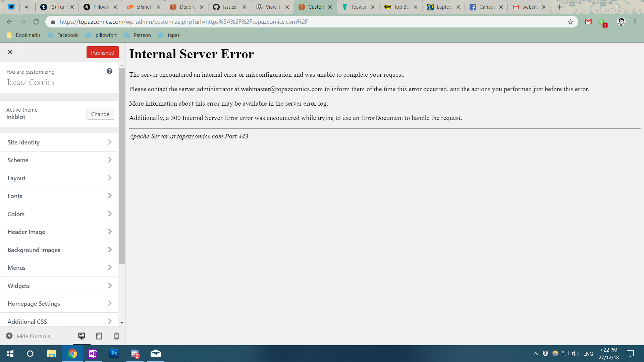This screenshot has height=362, width=644.
Task: Change the ENG input language
Action: coord(588,354)
